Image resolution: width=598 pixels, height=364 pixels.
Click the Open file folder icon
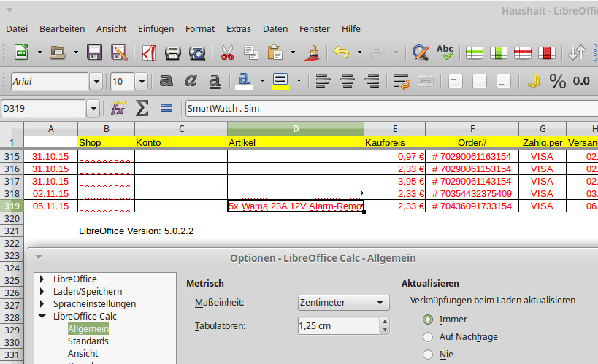tap(58, 53)
